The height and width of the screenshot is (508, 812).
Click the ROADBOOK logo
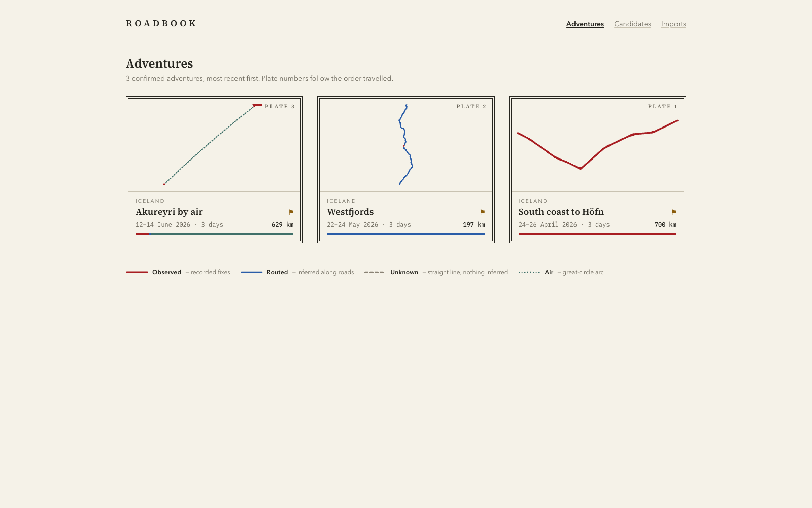(161, 23)
